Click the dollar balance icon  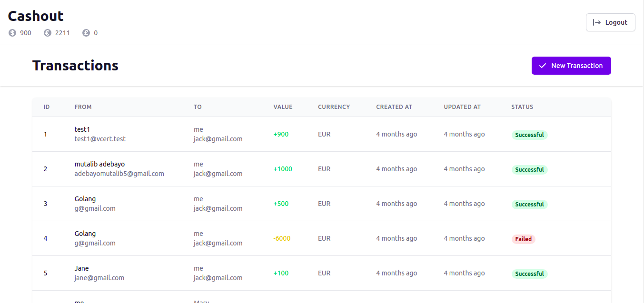pyautogui.click(x=12, y=33)
